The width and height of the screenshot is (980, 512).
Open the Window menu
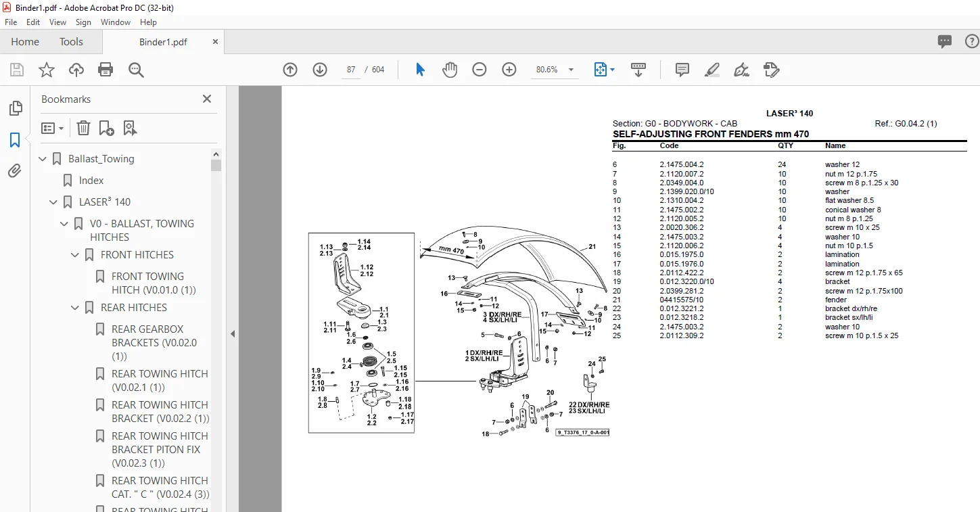[x=116, y=22]
